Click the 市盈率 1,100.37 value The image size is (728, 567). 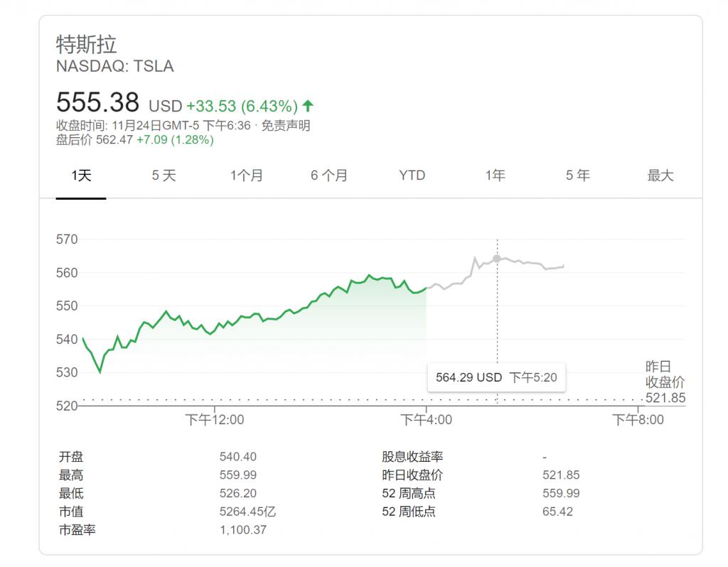click(243, 530)
